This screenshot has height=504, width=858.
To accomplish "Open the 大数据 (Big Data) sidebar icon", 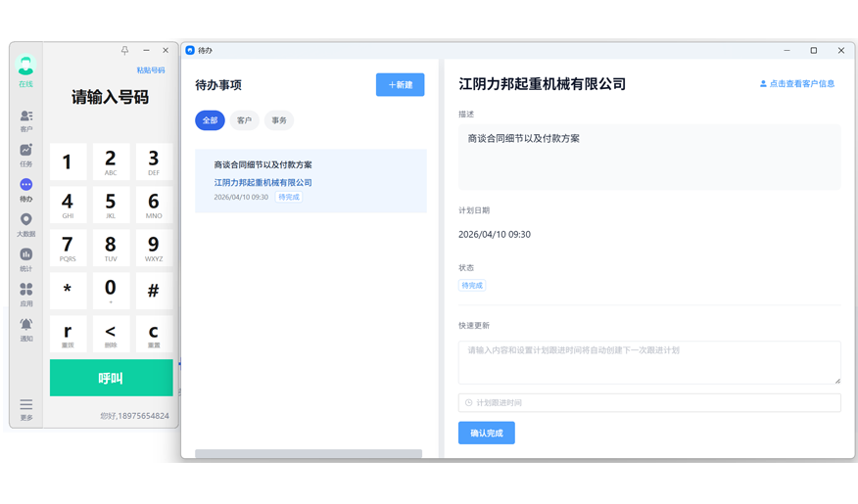I will tap(26, 222).
